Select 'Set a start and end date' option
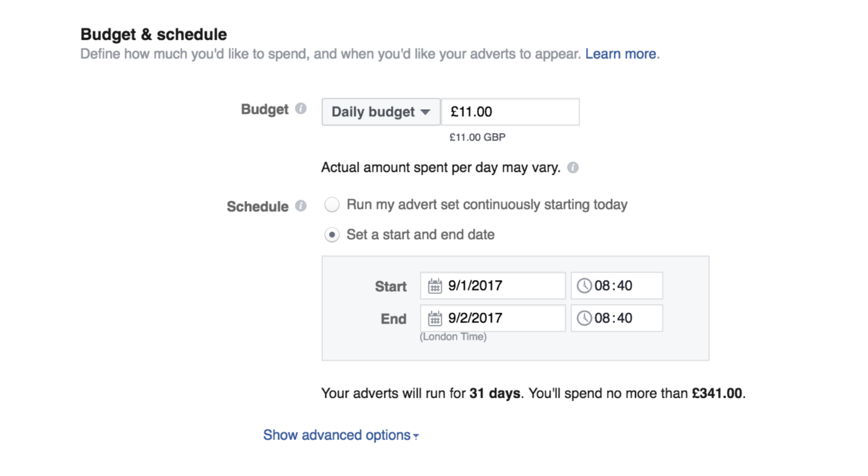868x476 pixels. 332,235
